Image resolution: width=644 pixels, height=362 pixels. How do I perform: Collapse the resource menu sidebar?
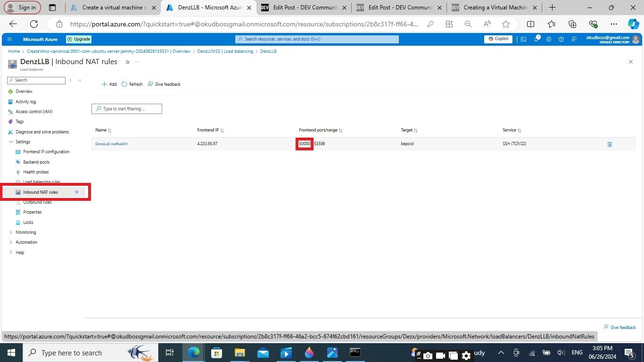[x=80, y=80]
